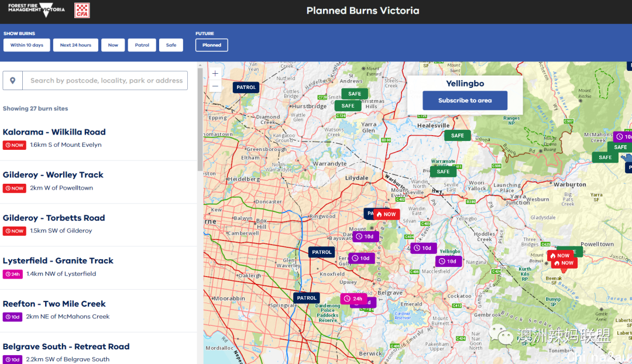Click the burn list vertical scrollbar
Image resolution: width=632 pixels, height=364 pixels.
pos(200,120)
